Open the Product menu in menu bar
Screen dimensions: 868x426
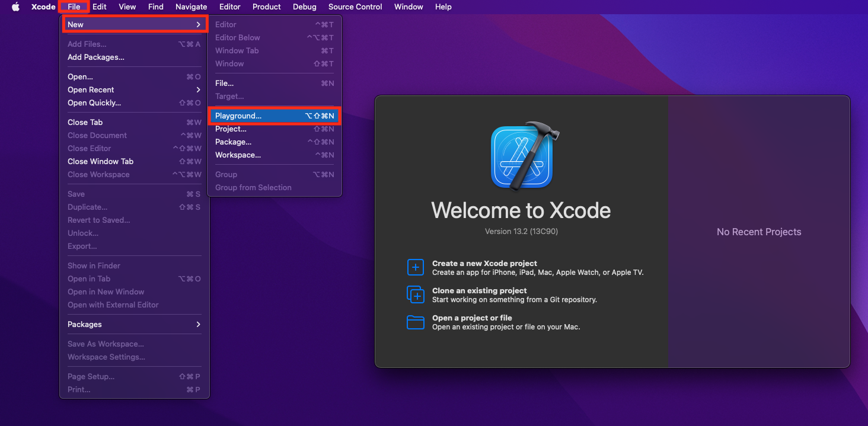tap(266, 7)
